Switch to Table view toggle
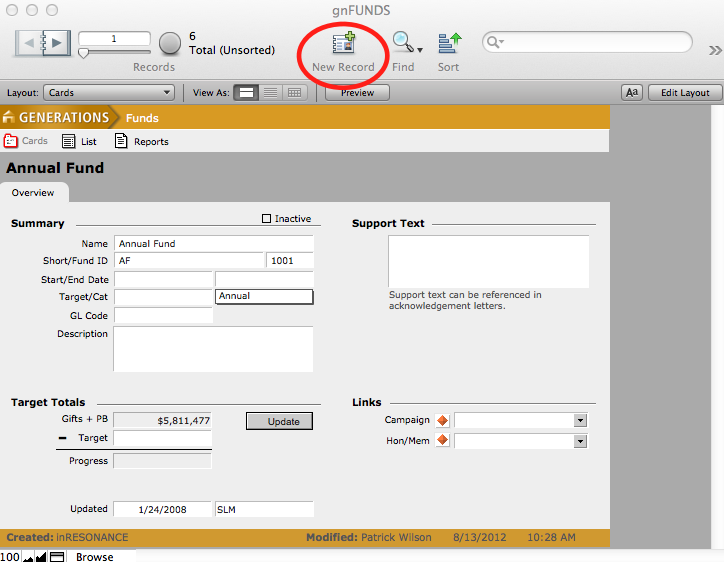This screenshot has width=724, height=562. [294, 93]
